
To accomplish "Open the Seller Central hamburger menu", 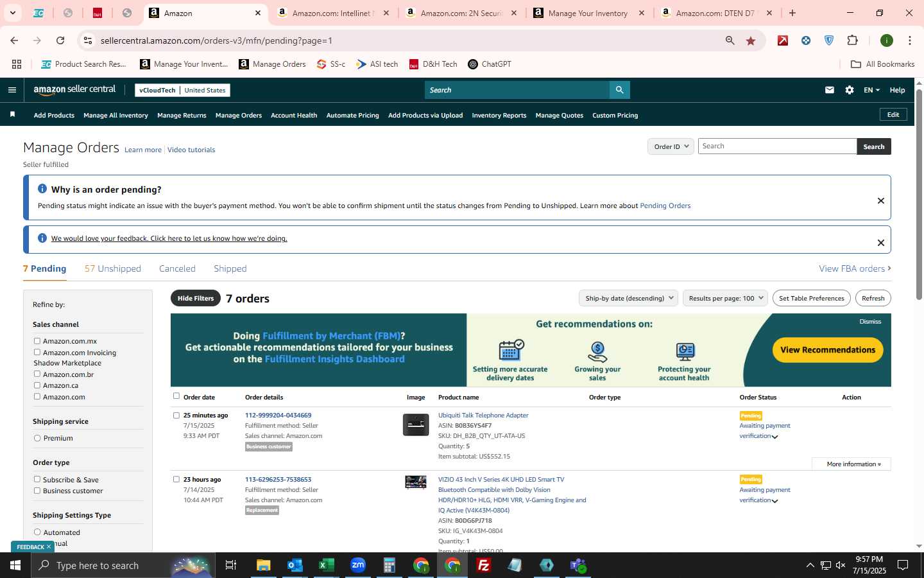I will 12,90.
